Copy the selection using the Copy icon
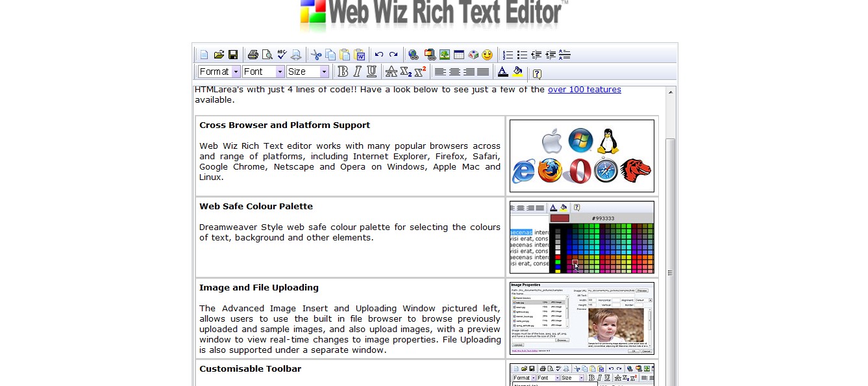Viewport: 868px width, 386px height. pos(330,55)
